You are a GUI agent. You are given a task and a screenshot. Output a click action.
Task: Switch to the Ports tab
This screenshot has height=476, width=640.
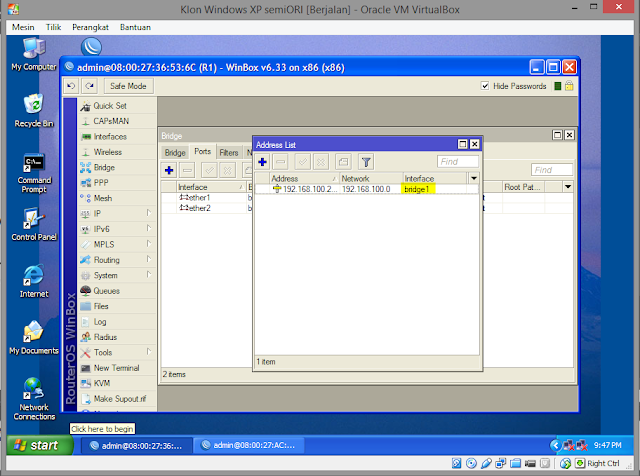coord(202,151)
